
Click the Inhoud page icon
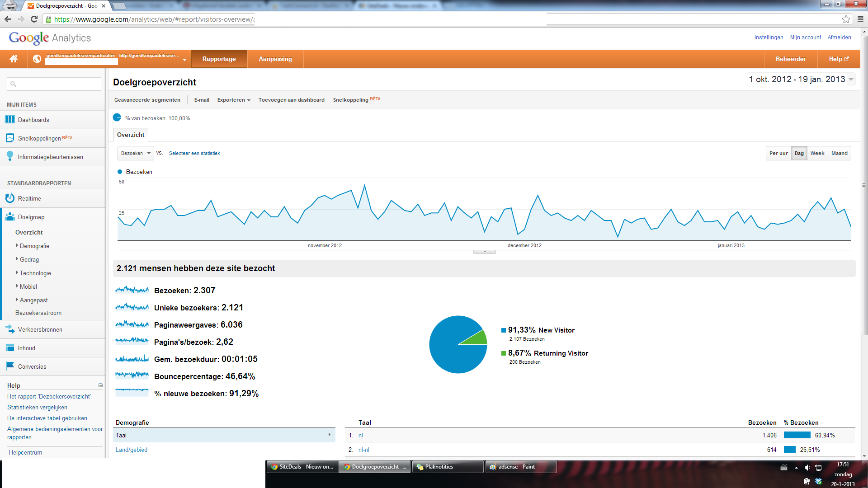[x=10, y=347]
